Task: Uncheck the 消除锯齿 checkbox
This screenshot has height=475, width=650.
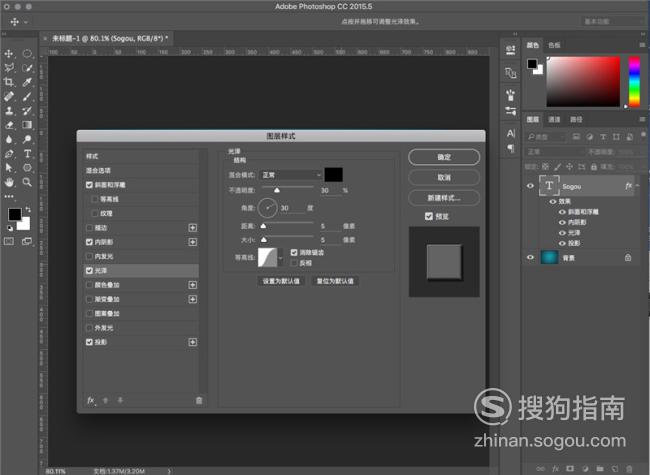Action: click(x=294, y=252)
